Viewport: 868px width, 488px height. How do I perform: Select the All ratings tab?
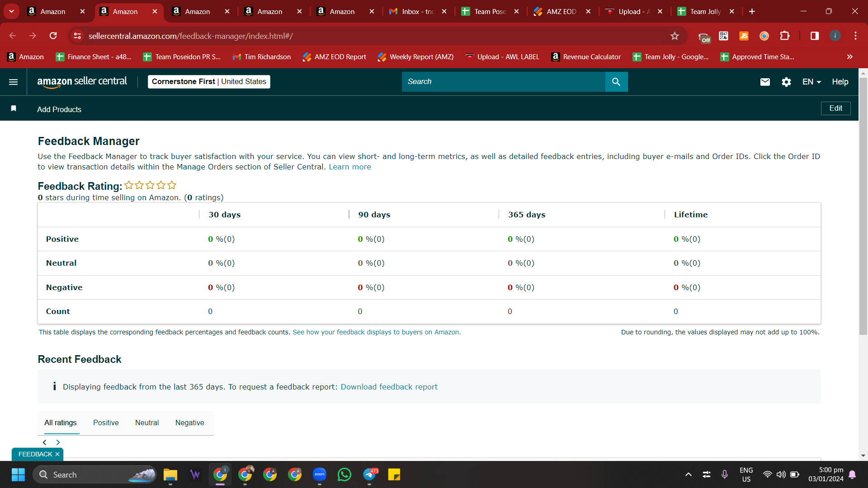point(61,423)
